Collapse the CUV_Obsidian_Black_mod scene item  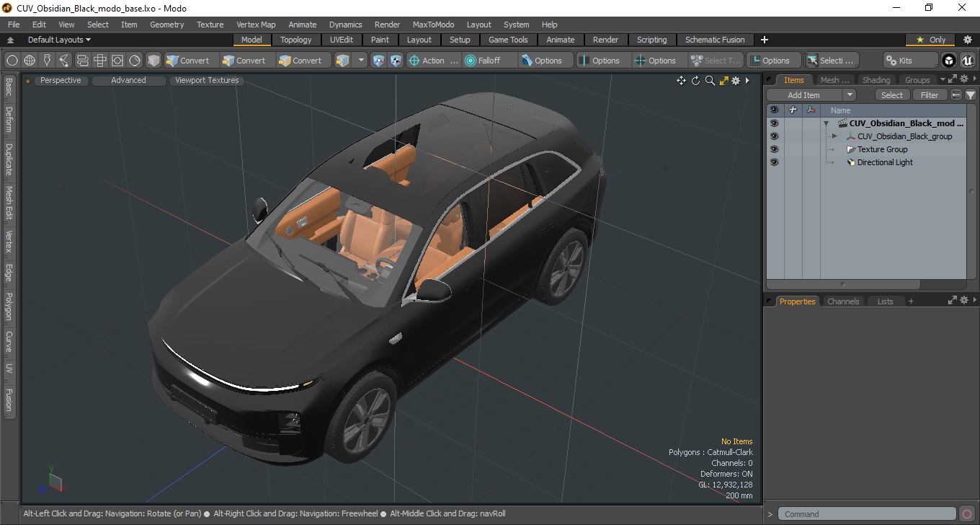click(x=826, y=123)
